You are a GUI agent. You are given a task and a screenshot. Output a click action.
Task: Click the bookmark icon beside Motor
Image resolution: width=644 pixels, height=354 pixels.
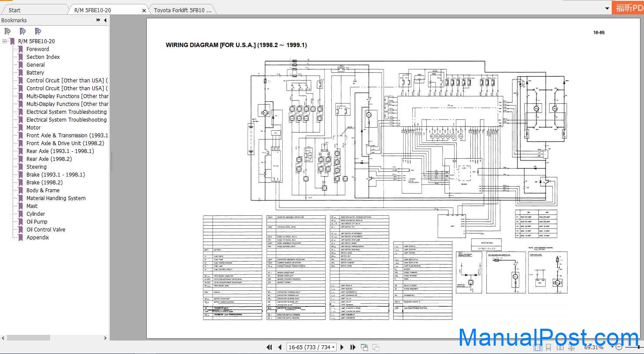point(20,128)
